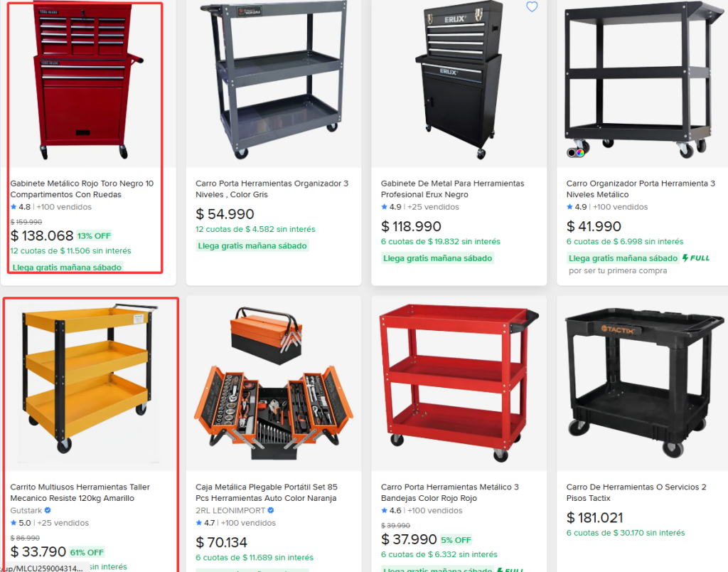
Task: Add Erux cabinet to favorites heart icon
Action: 532,6
